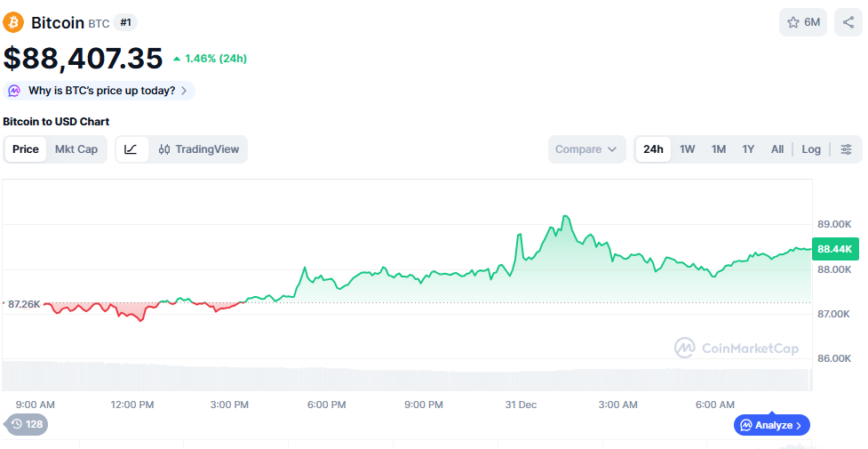Toggle Log scale on the chart
The height and width of the screenshot is (449, 868).
pyautogui.click(x=810, y=149)
